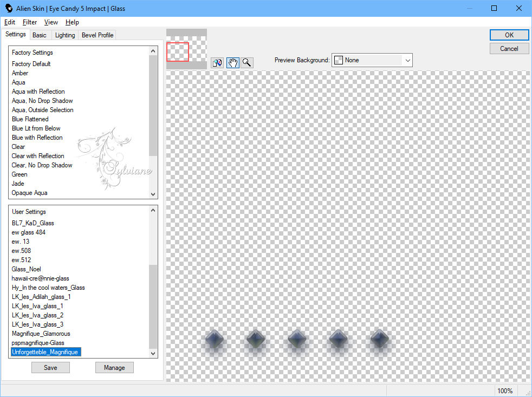Select the Jade preset
This screenshot has width=532, height=397.
(18, 183)
